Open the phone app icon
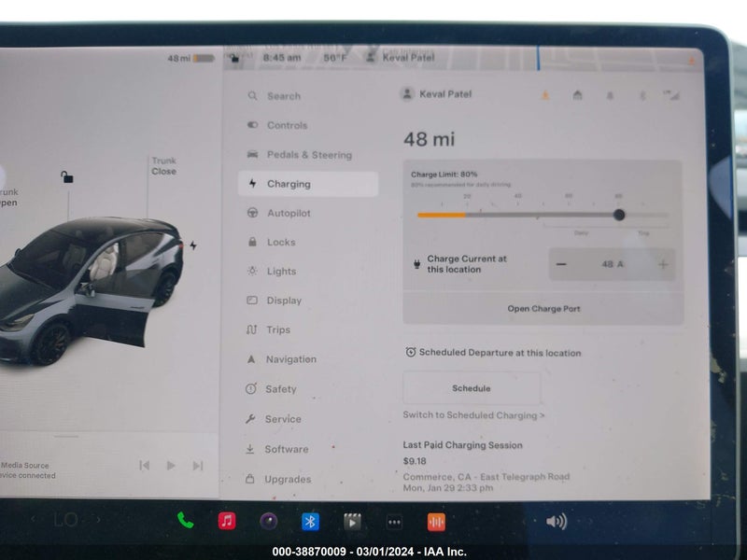 click(185, 521)
